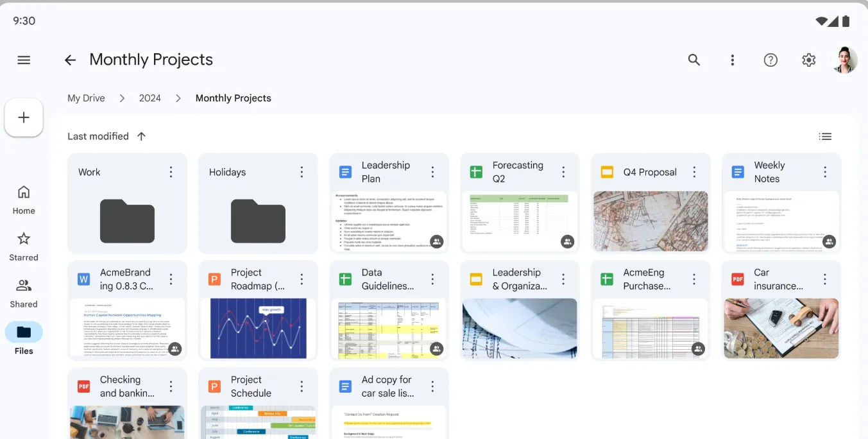Navigate to My Drive breadcrumb
Screen dimensions: 868x439
(86, 98)
